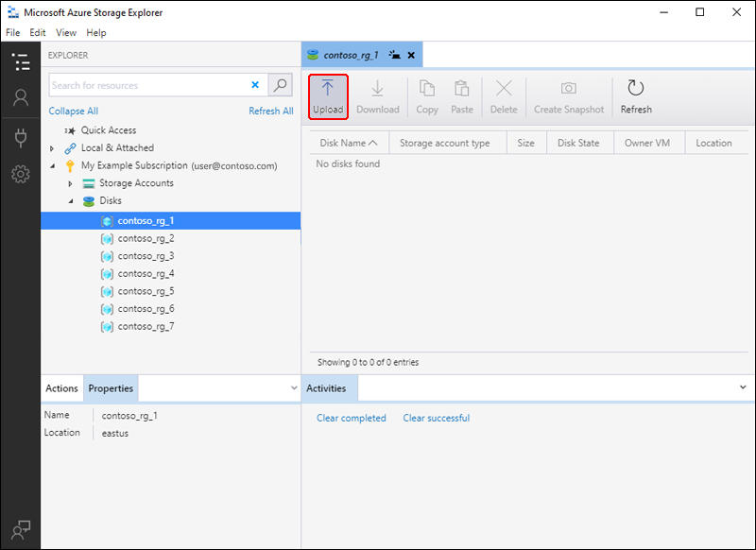
Task: Open the File menu
Action: coord(13,32)
